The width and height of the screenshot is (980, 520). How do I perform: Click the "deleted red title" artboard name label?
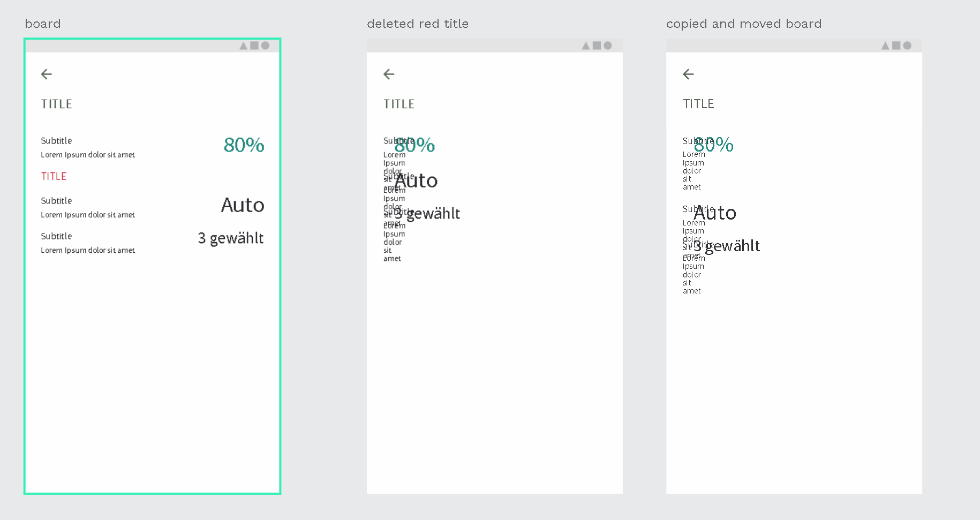(x=418, y=24)
